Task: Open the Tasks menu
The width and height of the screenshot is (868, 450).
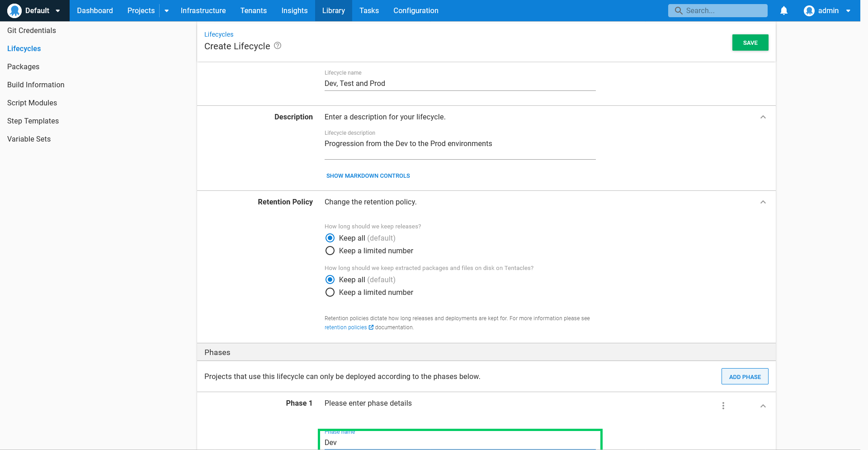Action: 369,10
